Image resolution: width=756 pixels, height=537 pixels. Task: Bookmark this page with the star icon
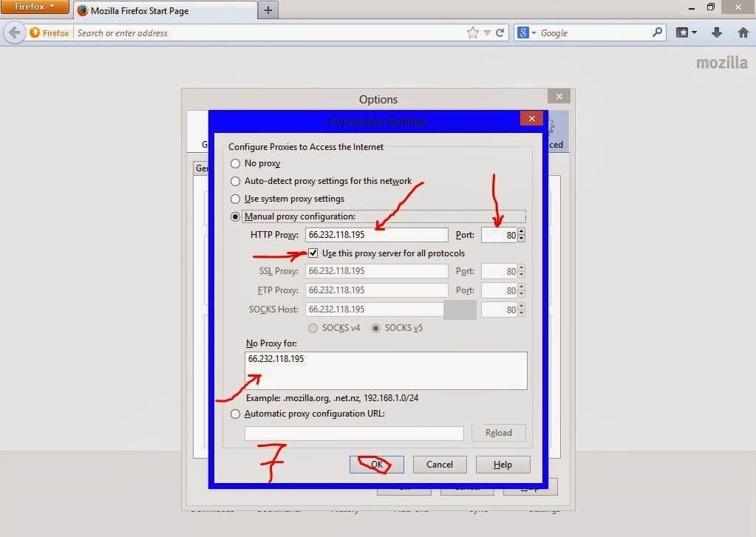pos(473,33)
